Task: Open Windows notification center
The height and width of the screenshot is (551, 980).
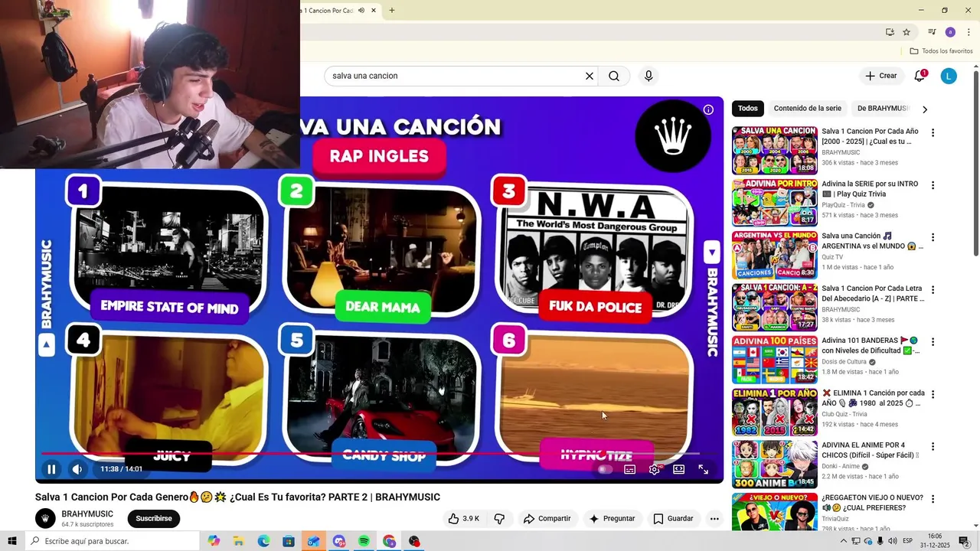Action: tap(965, 541)
